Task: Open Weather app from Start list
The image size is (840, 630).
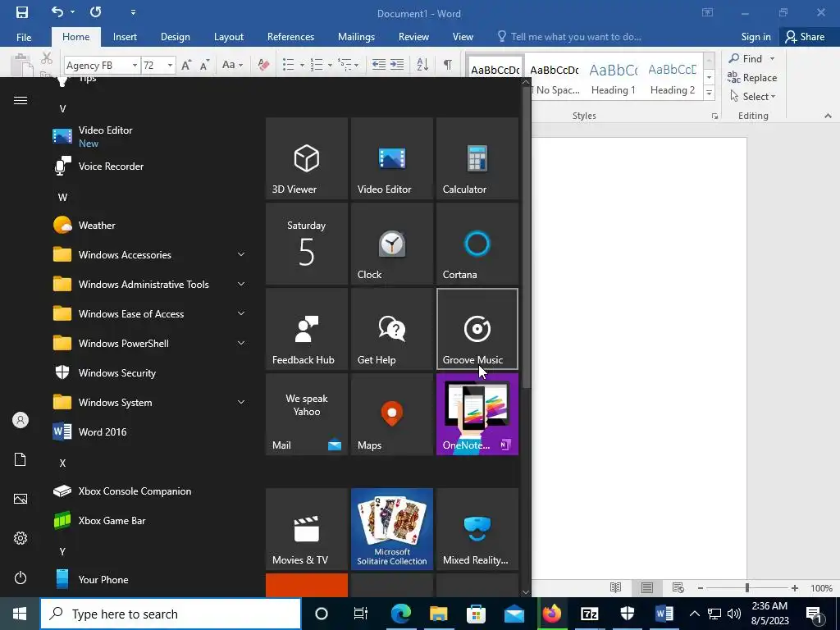Action: click(150, 226)
